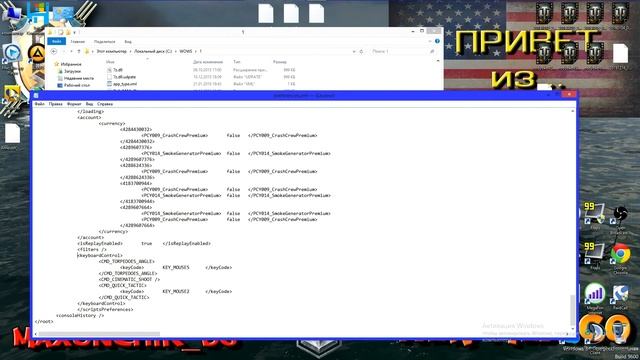Click the Notepad icon in its title bar
Image resolution: width=640 pixels, height=360 pixels.
[36, 96]
